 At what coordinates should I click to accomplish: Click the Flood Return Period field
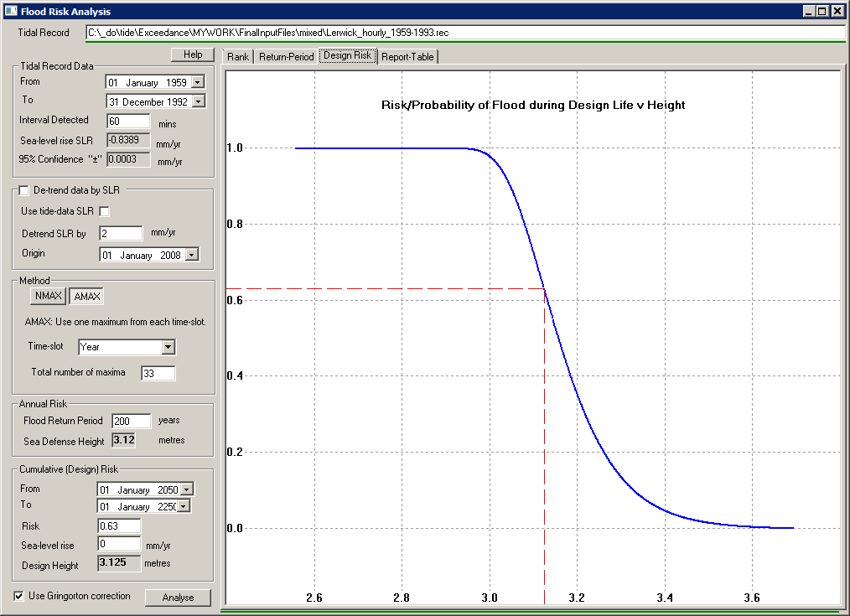click(x=131, y=421)
